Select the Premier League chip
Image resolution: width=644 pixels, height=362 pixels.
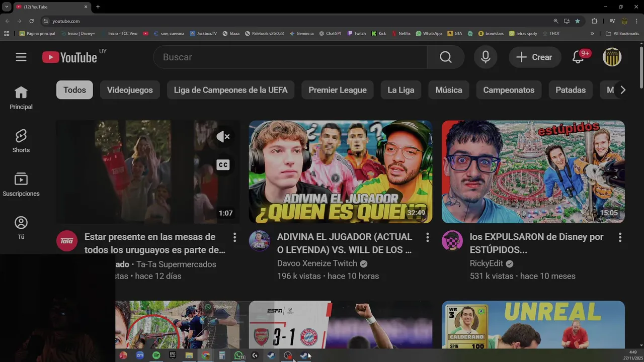338,90
